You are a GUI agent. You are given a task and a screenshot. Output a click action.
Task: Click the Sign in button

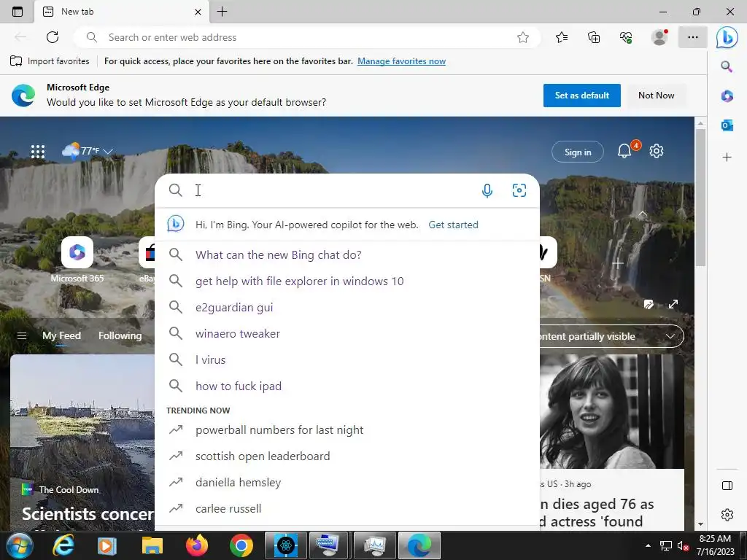[578, 152]
